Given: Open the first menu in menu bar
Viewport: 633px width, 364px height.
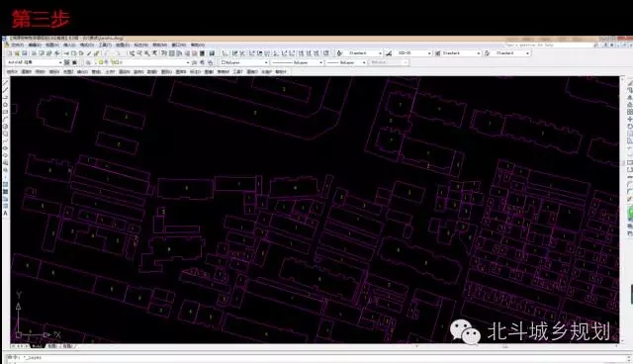Looking at the screenshot, I should 18,45.
